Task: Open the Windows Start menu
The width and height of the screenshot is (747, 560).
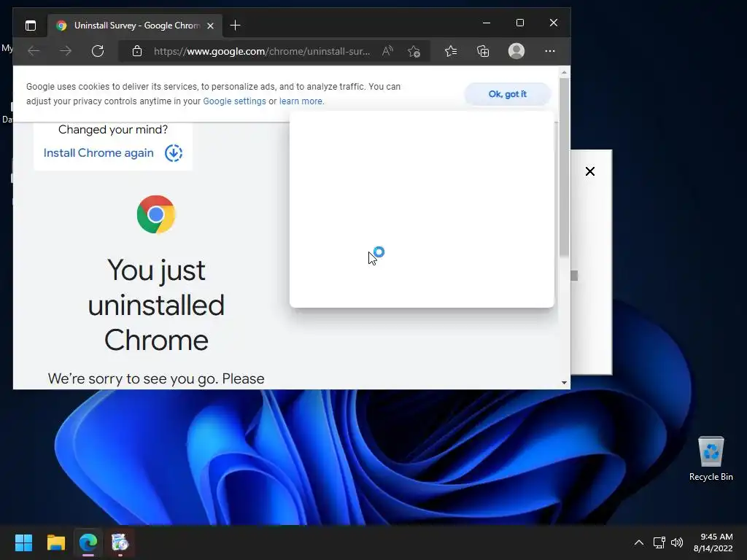Action: click(x=23, y=542)
